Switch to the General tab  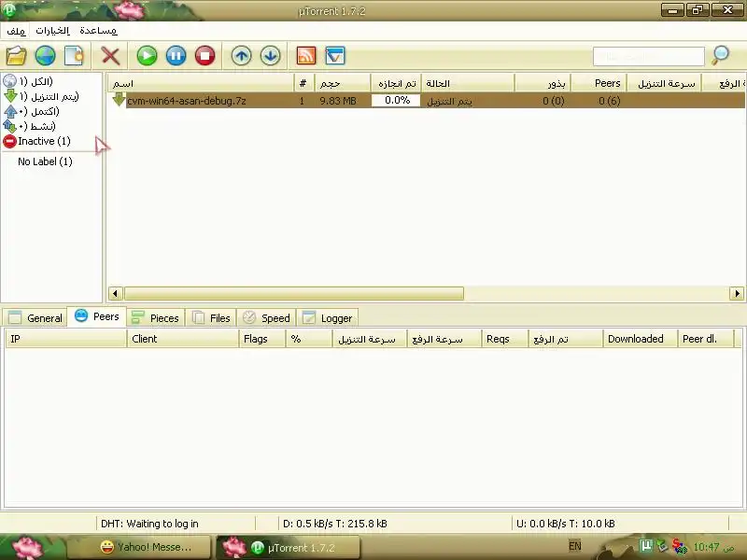point(35,317)
